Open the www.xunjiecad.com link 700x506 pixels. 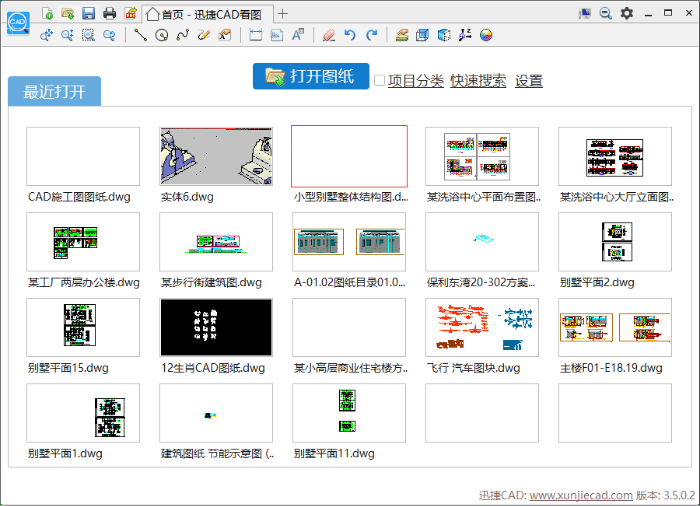581,495
